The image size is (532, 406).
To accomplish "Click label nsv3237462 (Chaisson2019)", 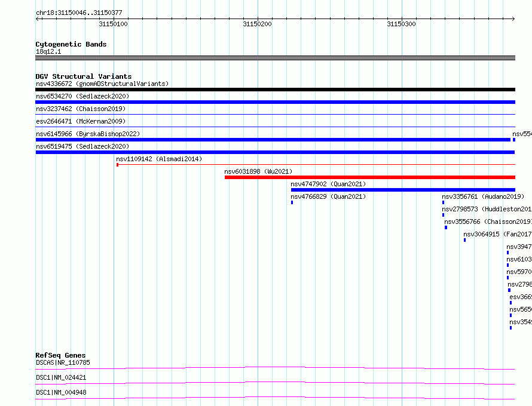I will tap(81, 109).
